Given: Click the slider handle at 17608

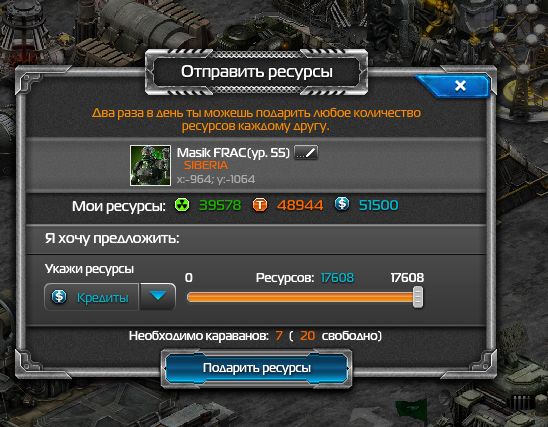Looking at the screenshot, I should [418, 297].
